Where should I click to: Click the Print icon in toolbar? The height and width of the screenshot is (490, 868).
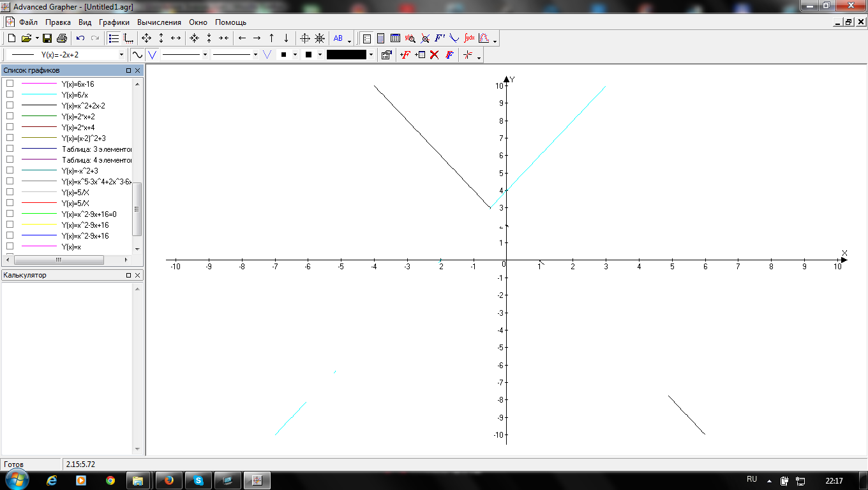click(62, 38)
